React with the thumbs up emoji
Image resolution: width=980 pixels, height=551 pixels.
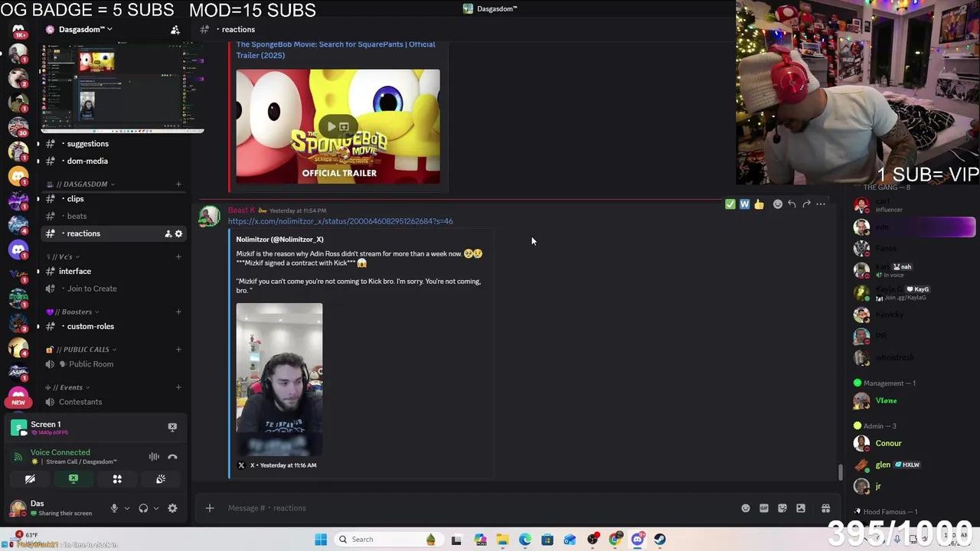coord(759,204)
